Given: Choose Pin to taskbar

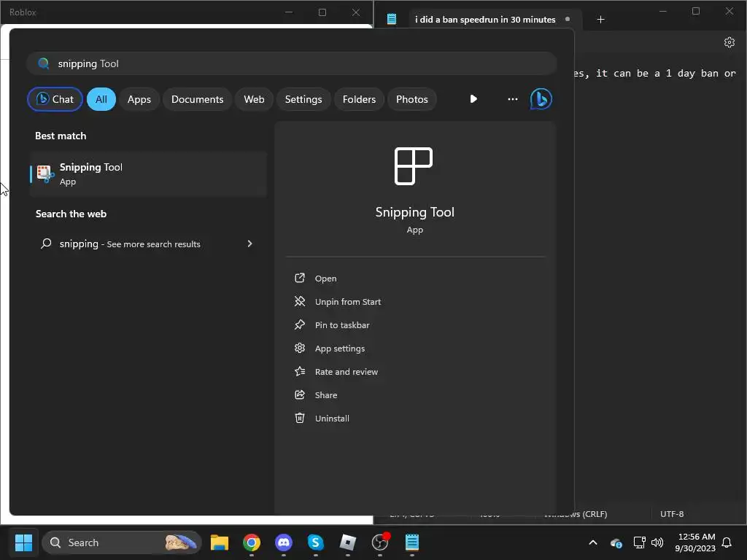Looking at the screenshot, I should (342, 325).
